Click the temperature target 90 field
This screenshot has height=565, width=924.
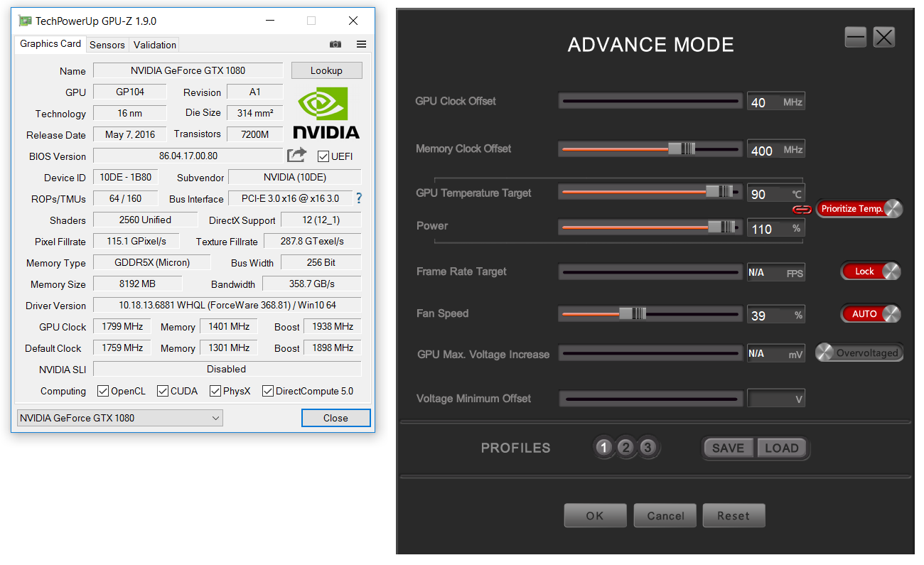pos(775,193)
